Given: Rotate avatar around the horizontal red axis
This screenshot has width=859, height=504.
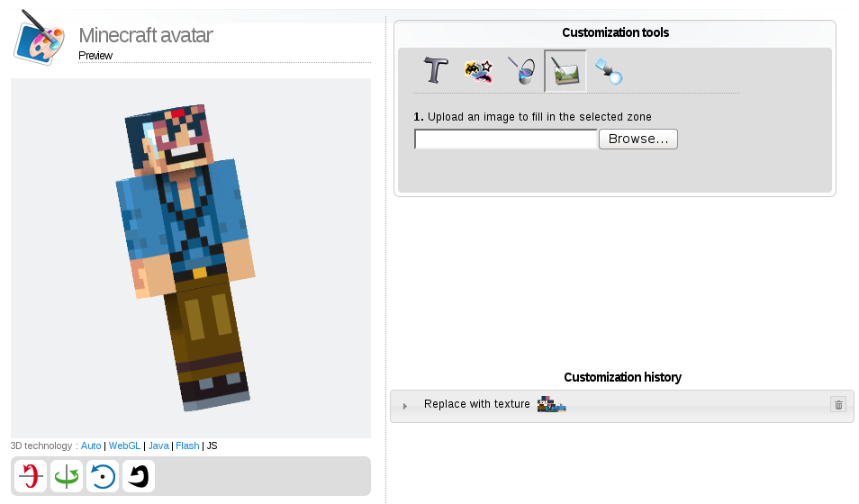Looking at the screenshot, I should coord(30,475).
